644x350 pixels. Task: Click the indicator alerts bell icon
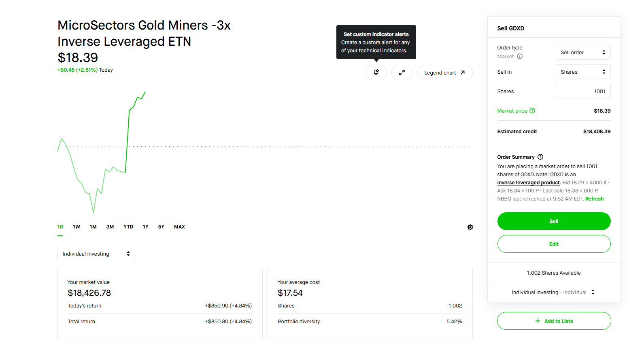376,73
